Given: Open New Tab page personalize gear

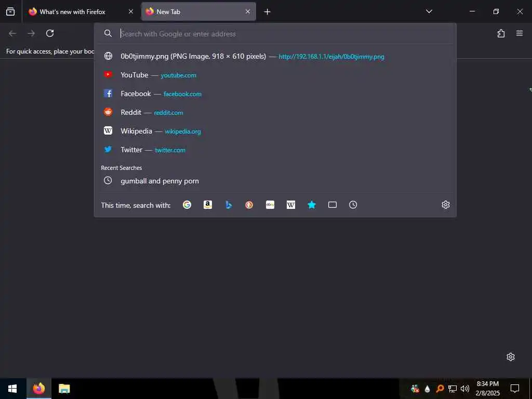Looking at the screenshot, I should 511,357.
